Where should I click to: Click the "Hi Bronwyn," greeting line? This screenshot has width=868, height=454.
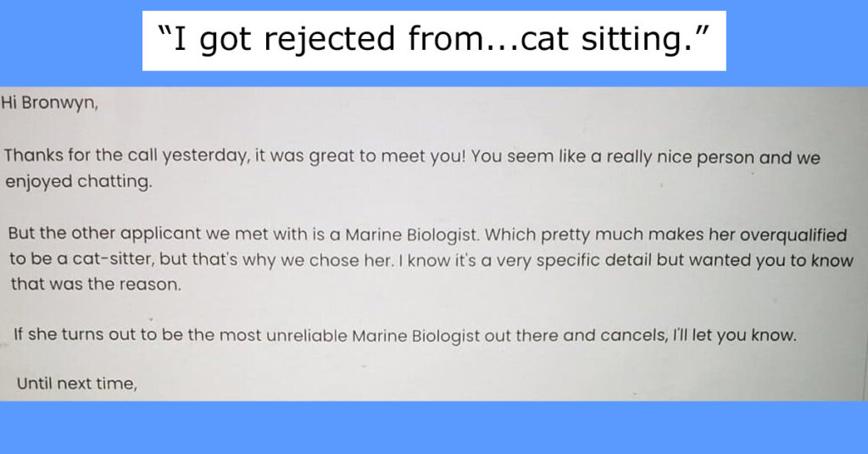(49, 102)
